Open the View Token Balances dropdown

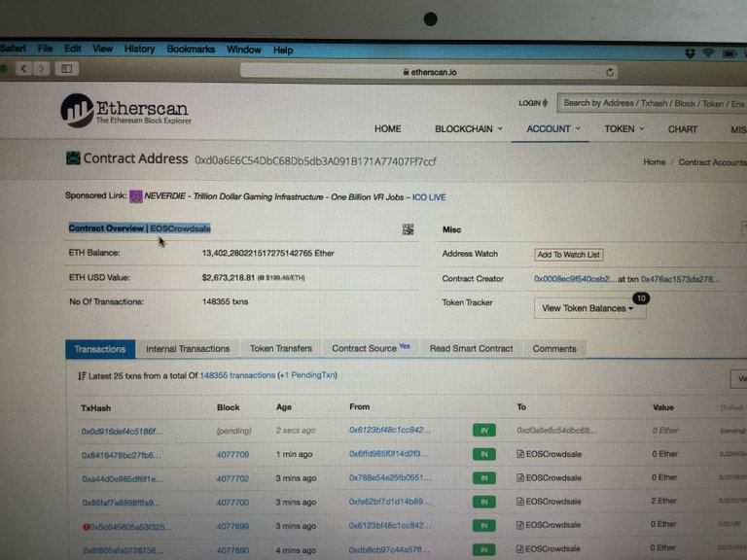click(589, 308)
